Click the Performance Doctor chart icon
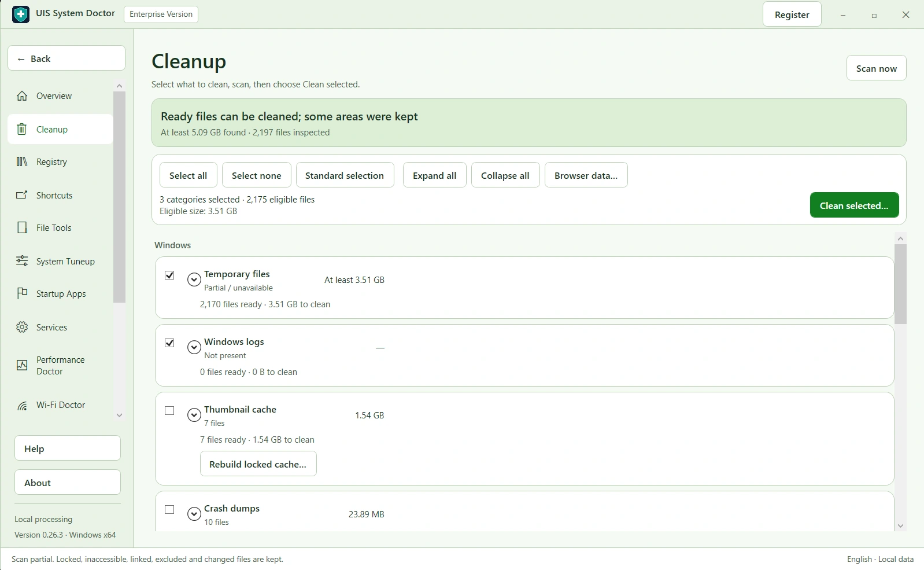The height and width of the screenshot is (570, 924). pyautogui.click(x=22, y=365)
